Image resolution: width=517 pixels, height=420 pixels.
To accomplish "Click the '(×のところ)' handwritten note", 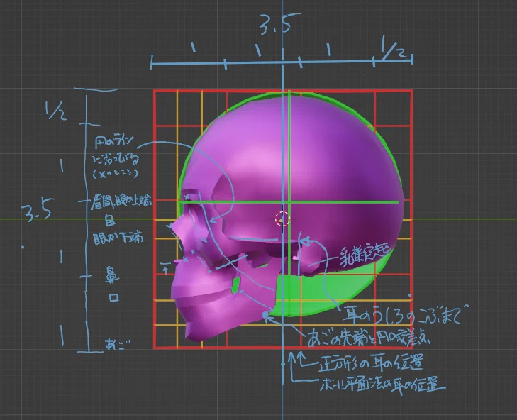I will pyautogui.click(x=116, y=174).
